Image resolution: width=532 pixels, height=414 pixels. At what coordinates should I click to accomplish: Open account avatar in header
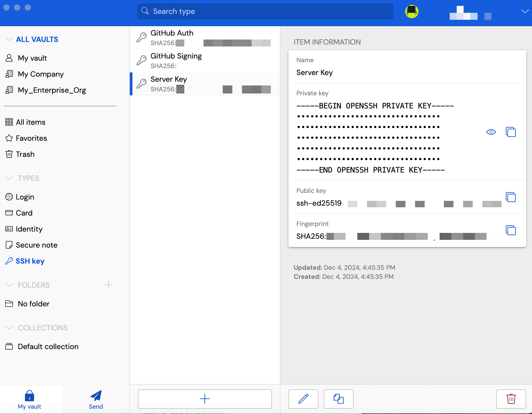pos(412,11)
